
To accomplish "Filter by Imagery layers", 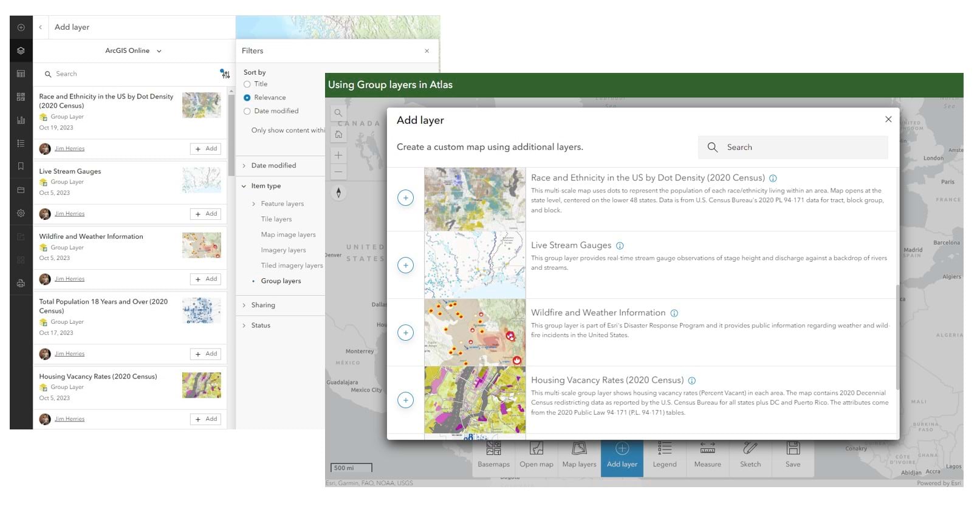I will click(284, 250).
